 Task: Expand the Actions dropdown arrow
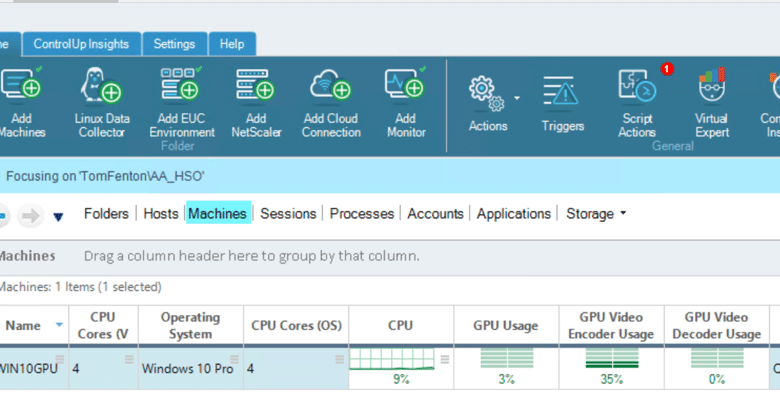point(517,98)
